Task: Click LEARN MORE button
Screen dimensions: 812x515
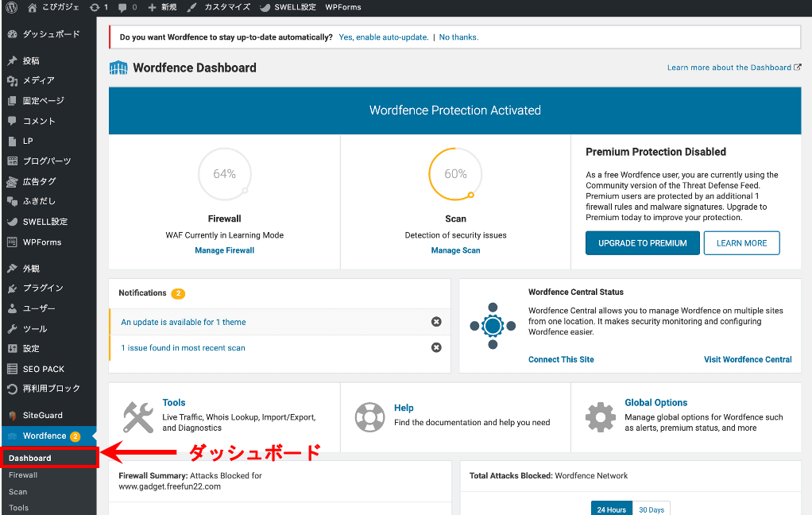Action: pyautogui.click(x=741, y=243)
